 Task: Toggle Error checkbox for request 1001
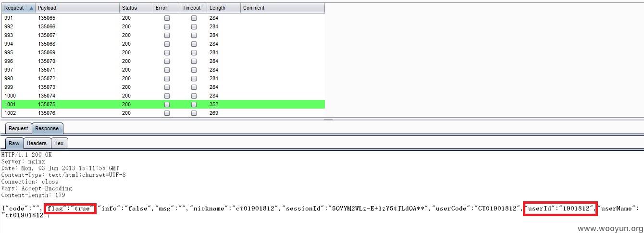coord(167,104)
